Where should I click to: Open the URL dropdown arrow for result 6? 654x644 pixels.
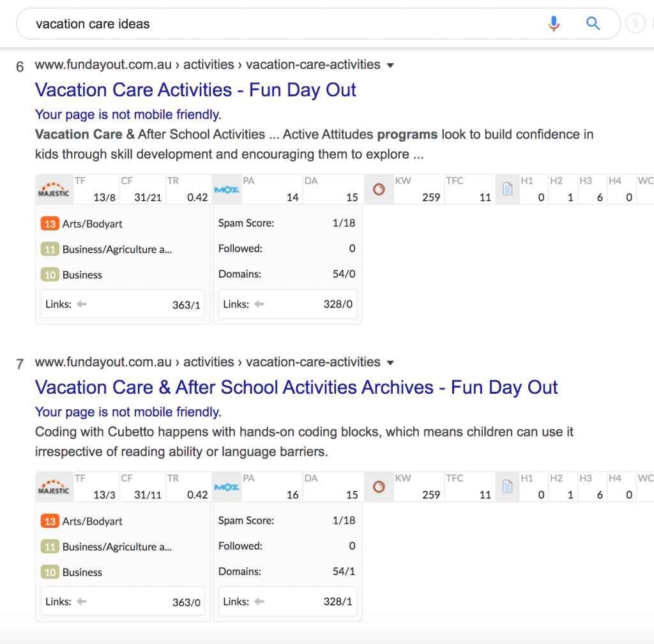point(390,66)
